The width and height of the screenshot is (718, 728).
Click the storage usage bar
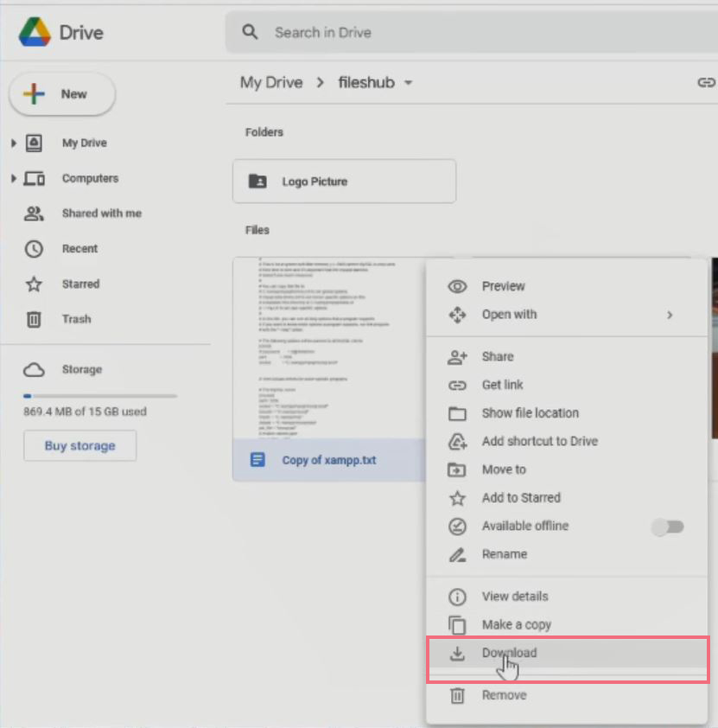100,396
